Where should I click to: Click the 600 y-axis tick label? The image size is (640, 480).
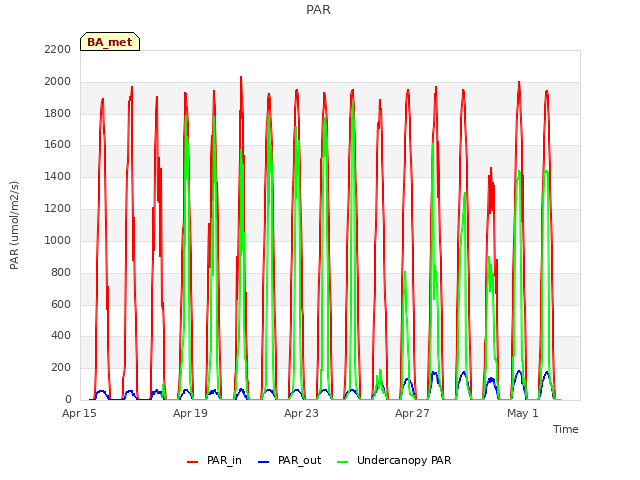(x=61, y=304)
